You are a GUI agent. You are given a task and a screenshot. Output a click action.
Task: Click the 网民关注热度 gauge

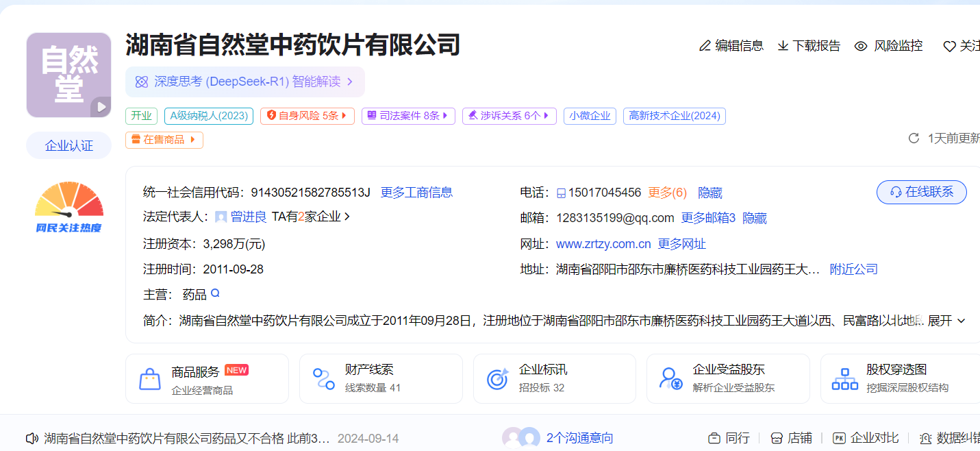tap(68, 206)
